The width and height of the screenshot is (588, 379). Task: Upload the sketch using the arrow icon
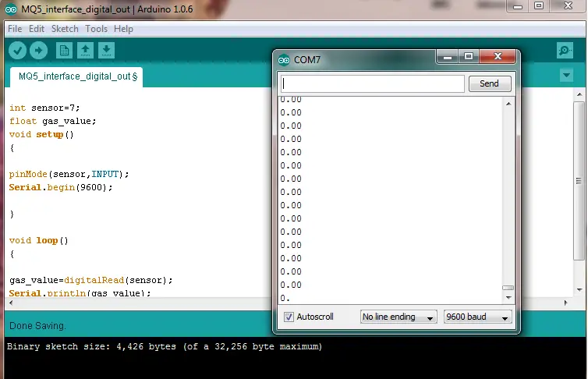pos(39,50)
